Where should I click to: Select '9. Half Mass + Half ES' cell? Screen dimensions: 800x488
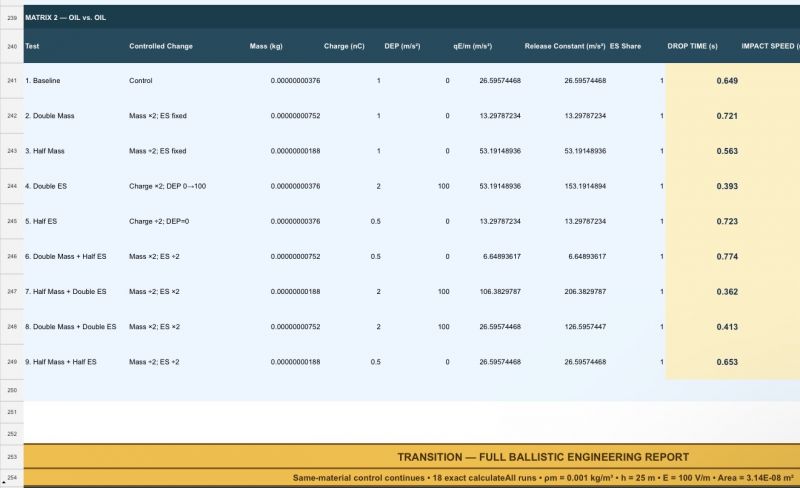point(60,362)
